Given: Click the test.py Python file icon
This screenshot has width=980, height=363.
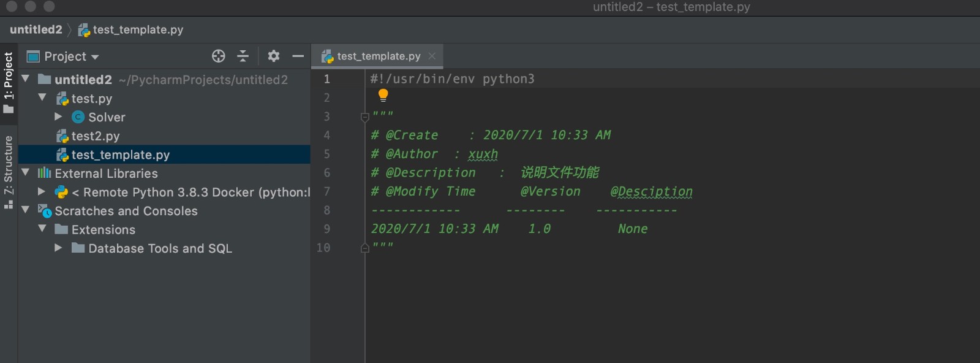Looking at the screenshot, I should click(x=62, y=99).
